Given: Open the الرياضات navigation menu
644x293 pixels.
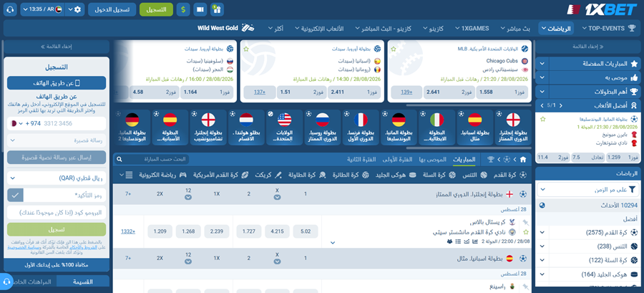Looking at the screenshot, I should click(556, 29).
